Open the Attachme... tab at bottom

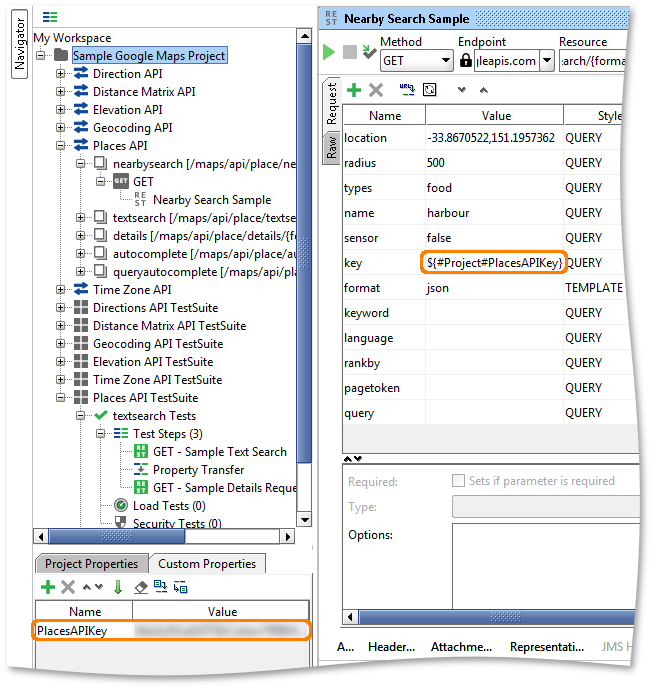pos(461,647)
